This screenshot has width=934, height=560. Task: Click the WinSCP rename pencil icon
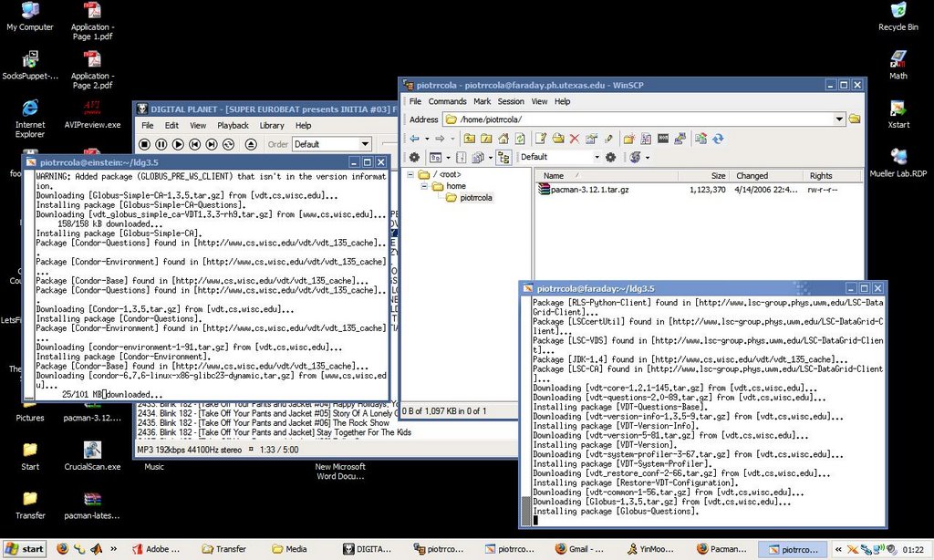click(x=608, y=139)
